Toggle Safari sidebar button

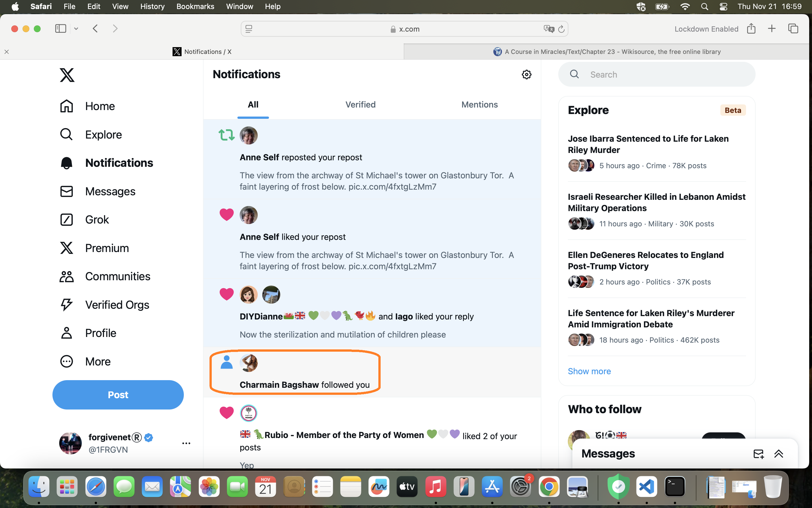[61, 29]
